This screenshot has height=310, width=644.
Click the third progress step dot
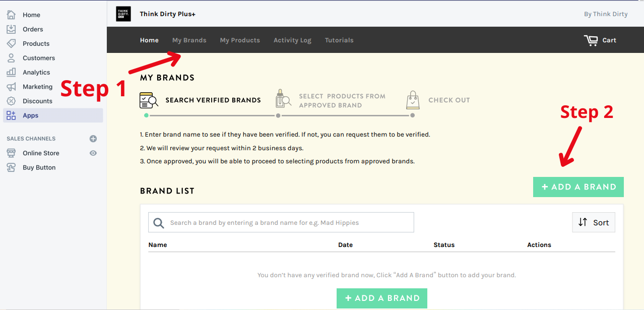(x=412, y=115)
